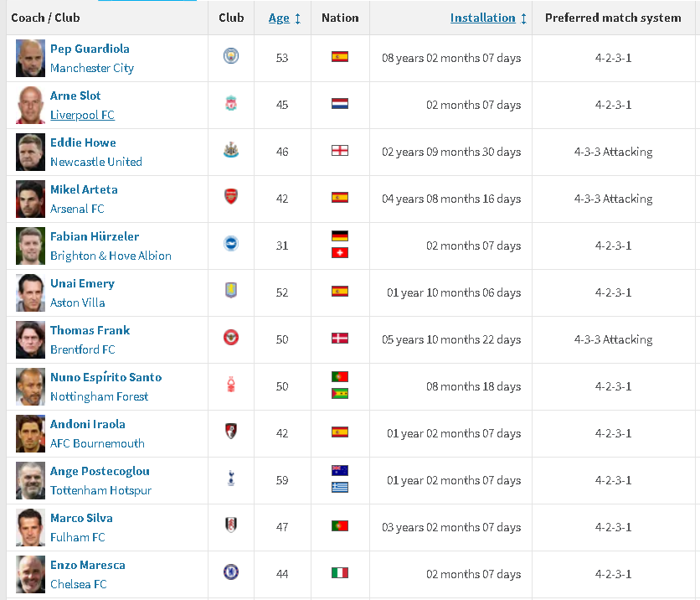
Task: Click the Italy flag in Enzo Maresca's row
Action: 340,572
